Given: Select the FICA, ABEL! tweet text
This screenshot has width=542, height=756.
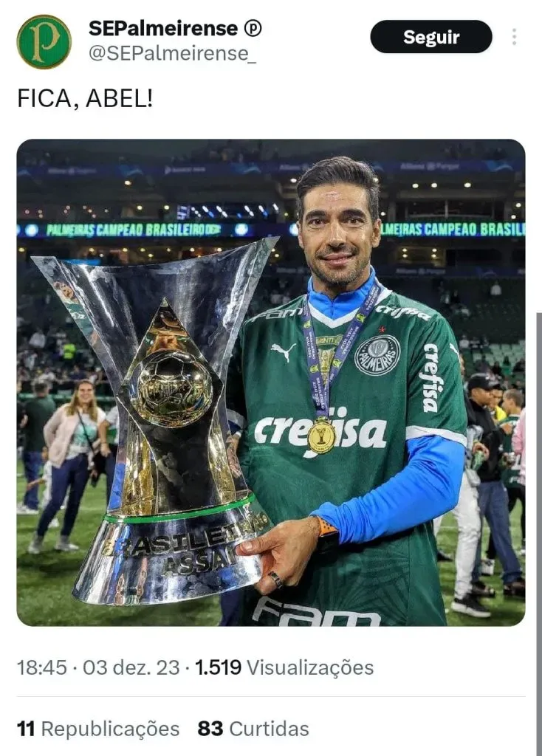Looking at the screenshot, I should [x=85, y=98].
